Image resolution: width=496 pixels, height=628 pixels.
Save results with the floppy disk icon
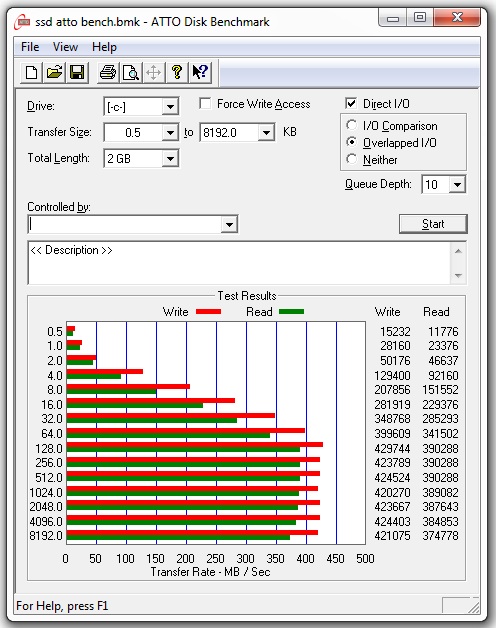pyautogui.click(x=77, y=72)
